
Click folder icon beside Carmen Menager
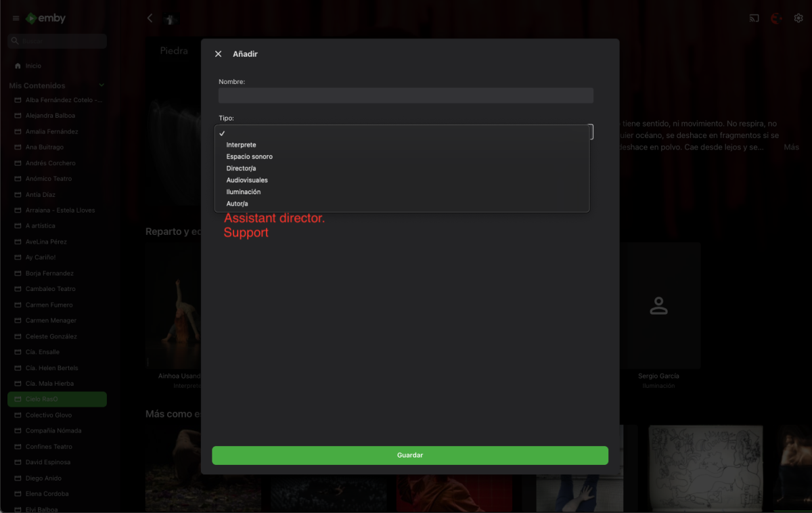tap(18, 321)
